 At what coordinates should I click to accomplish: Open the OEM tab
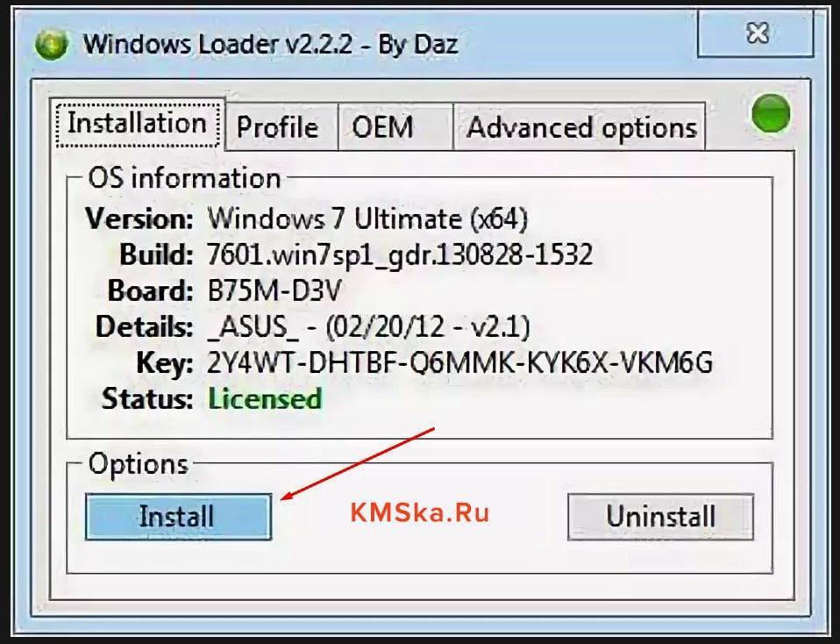[395, 127]
